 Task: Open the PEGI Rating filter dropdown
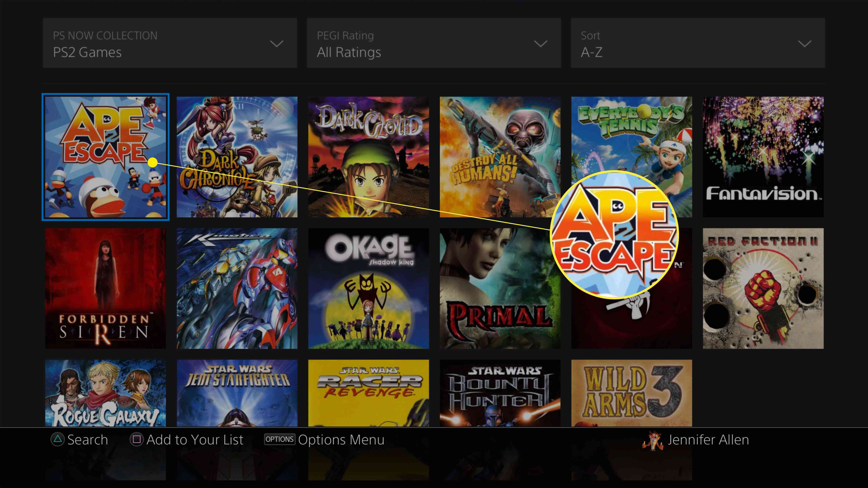click(x=434, y=43)
